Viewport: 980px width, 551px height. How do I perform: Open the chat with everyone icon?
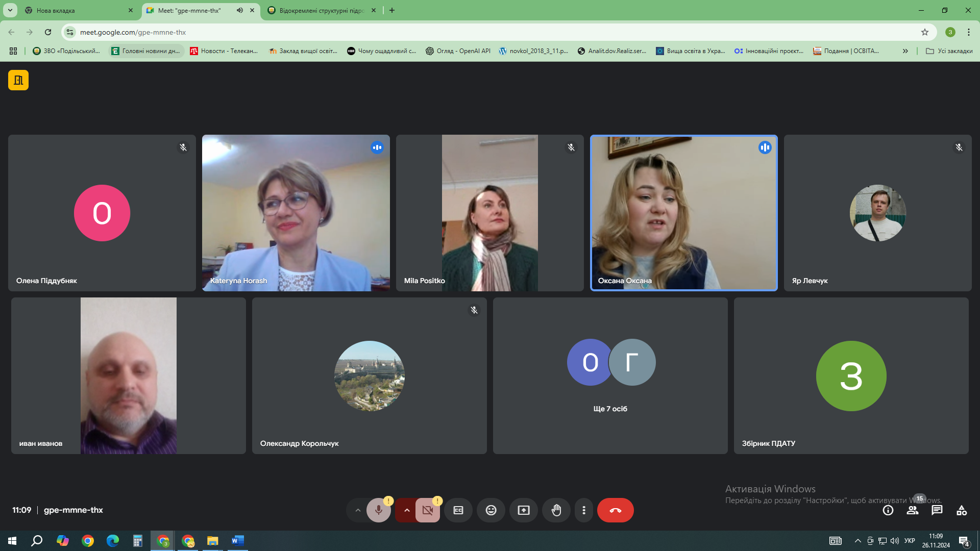pos(937,510)
